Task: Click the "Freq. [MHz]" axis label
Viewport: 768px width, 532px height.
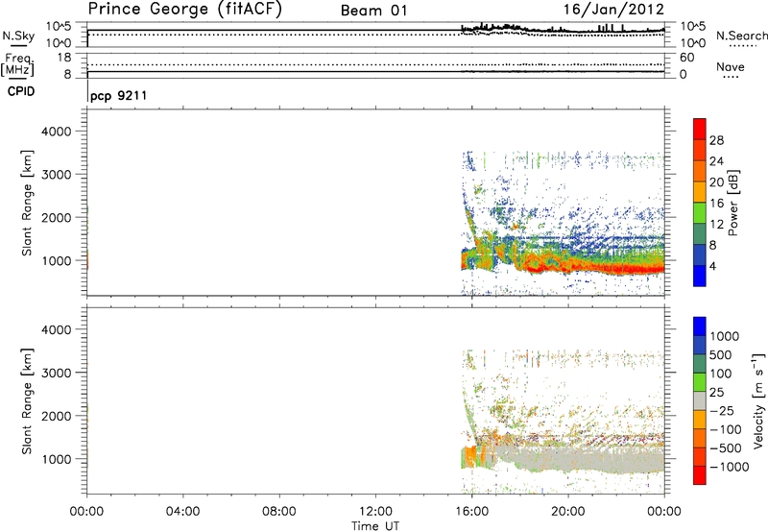Action: point(18,64)
